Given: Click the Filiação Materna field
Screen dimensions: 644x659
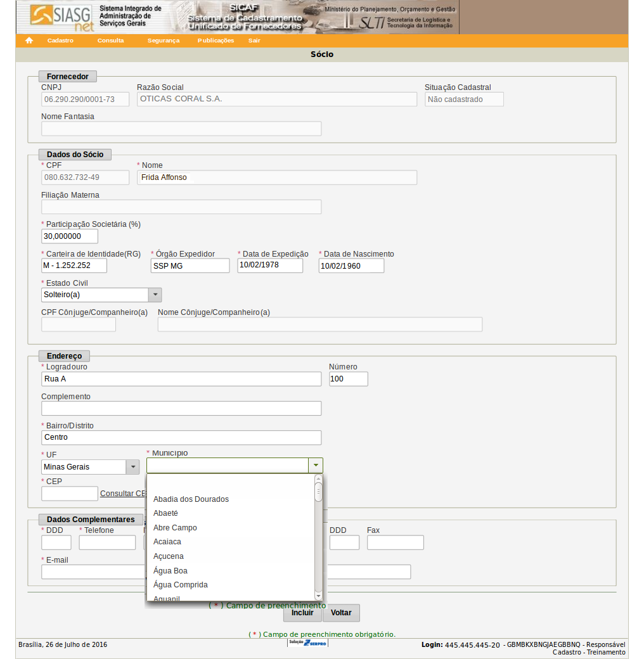Looking at the screenshot, I should pyautogui.click(x=181, y=207).
